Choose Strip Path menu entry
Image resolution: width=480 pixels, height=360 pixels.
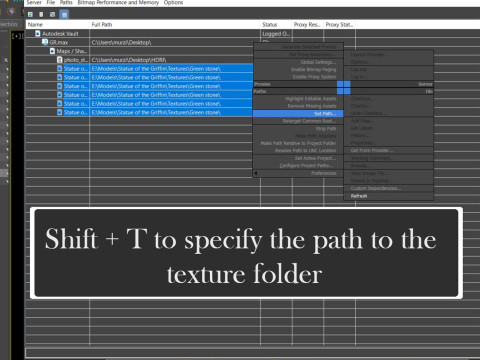click(x=326, y=129)
